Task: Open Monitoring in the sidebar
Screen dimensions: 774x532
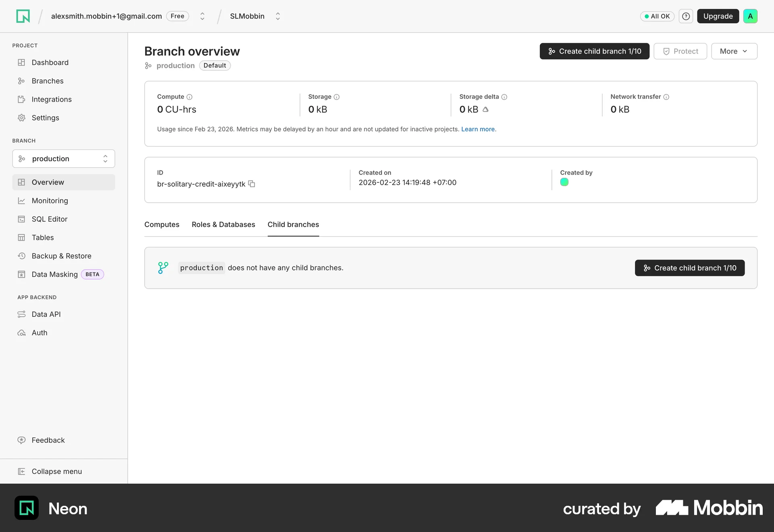Action: click(x=64, y=201)
